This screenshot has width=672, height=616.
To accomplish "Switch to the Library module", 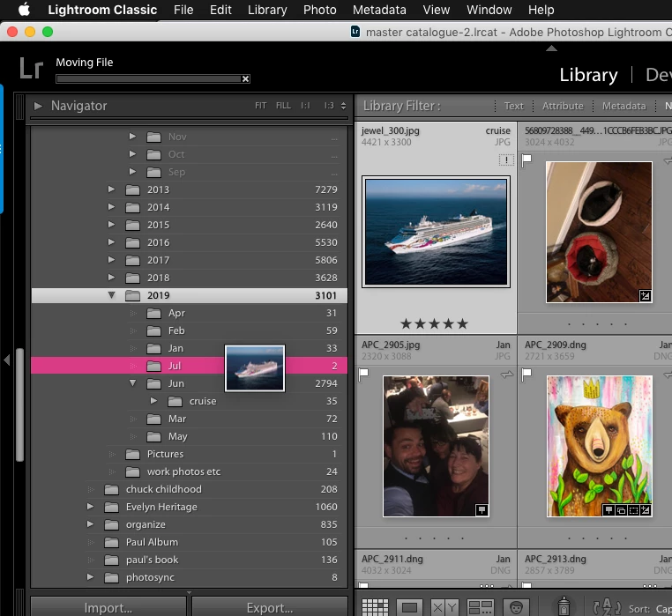I will (588, 75).
